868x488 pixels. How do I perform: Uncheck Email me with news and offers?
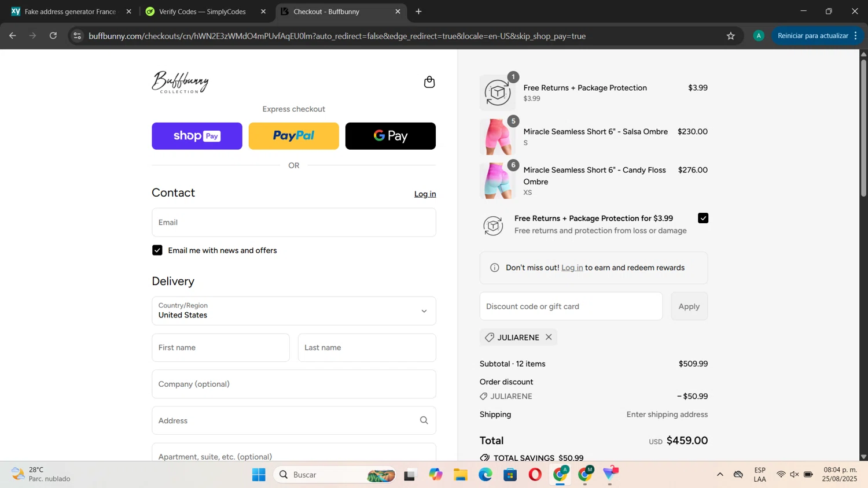(x=157, y=250)
